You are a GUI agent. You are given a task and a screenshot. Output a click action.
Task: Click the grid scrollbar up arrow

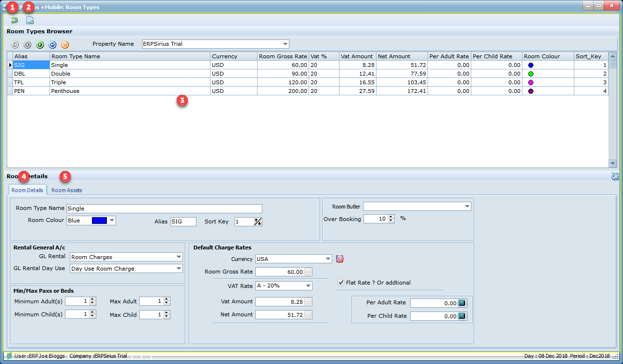coord(612,56)
